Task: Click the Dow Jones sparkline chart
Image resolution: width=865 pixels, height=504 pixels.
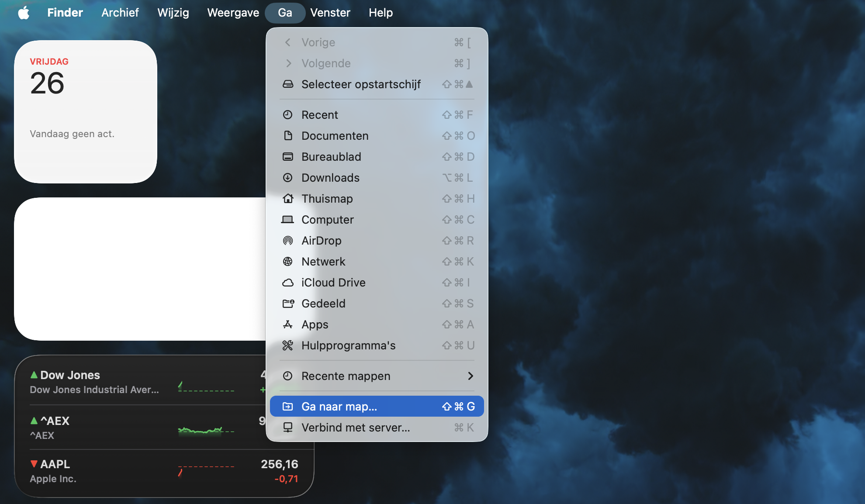Action: [x=205, y=385]
